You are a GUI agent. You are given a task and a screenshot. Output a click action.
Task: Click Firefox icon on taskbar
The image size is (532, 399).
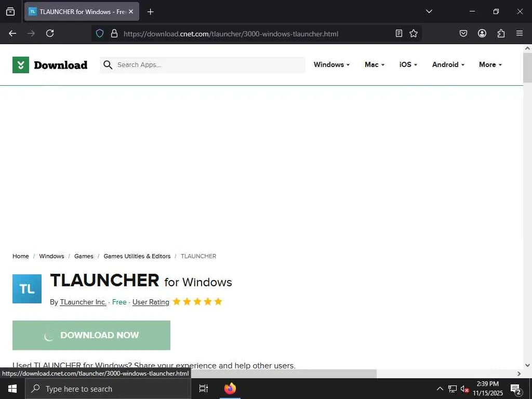click(230, 389)
